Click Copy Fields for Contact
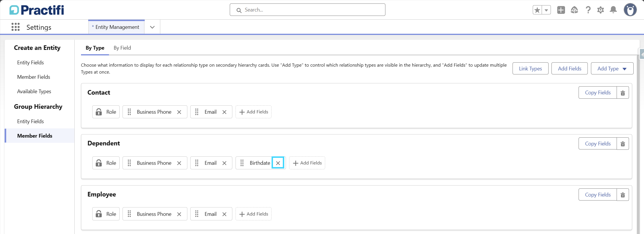 [598, 93]
